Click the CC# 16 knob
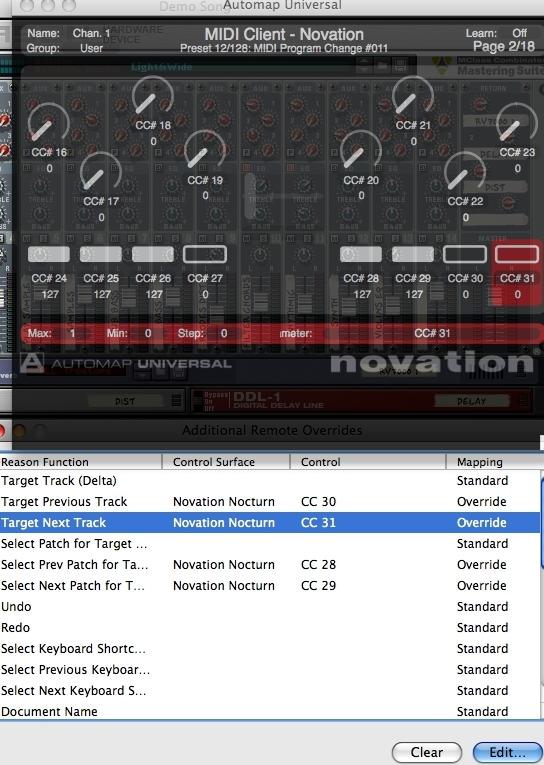544x765 pixels. coord(48,123)
